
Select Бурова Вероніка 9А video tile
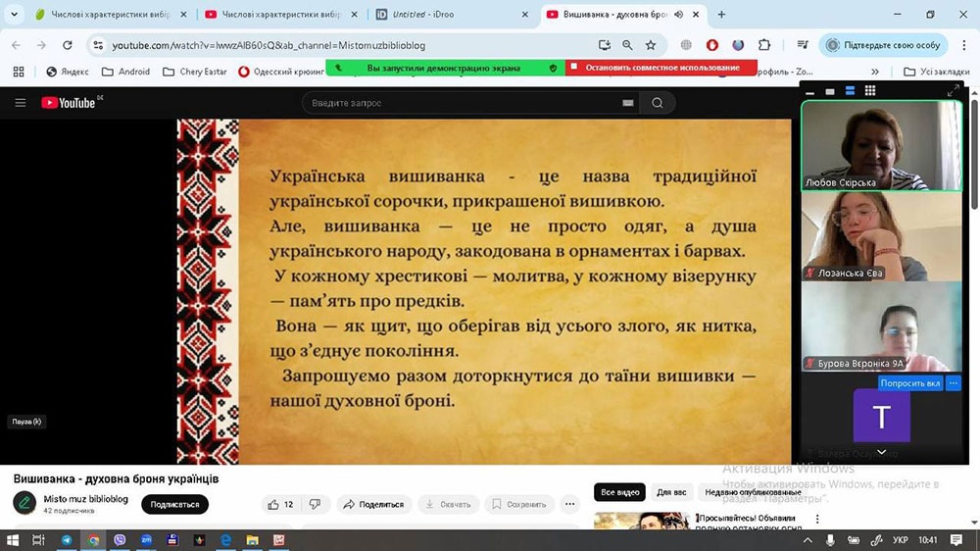tap(881, 326)
